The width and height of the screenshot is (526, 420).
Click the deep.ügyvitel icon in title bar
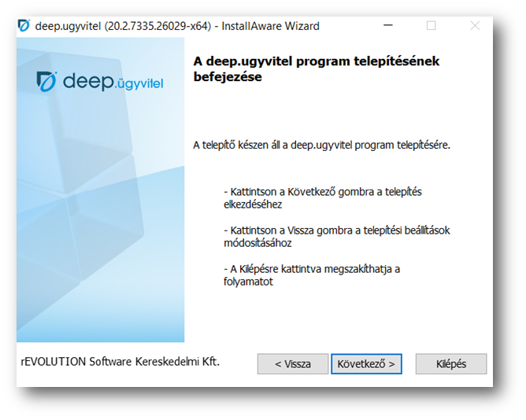[x=25, y=26]
